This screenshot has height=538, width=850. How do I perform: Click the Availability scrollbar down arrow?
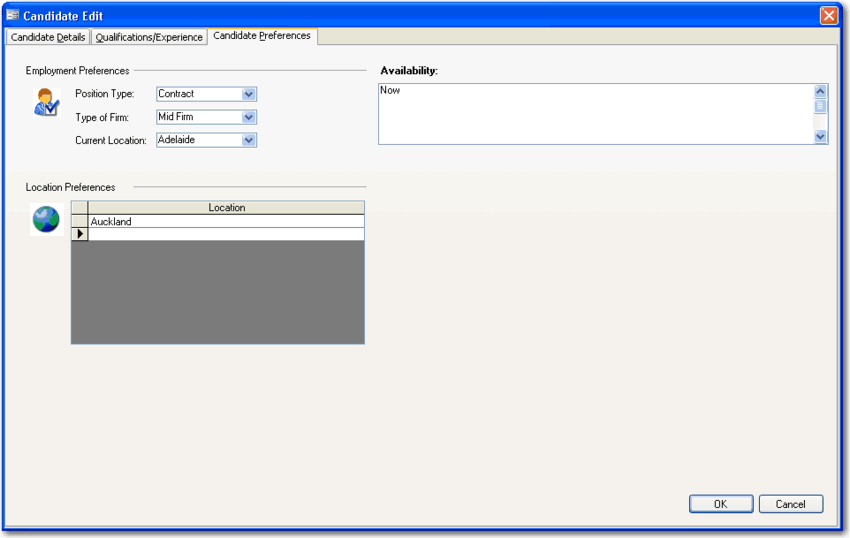[x=821, y=137]
